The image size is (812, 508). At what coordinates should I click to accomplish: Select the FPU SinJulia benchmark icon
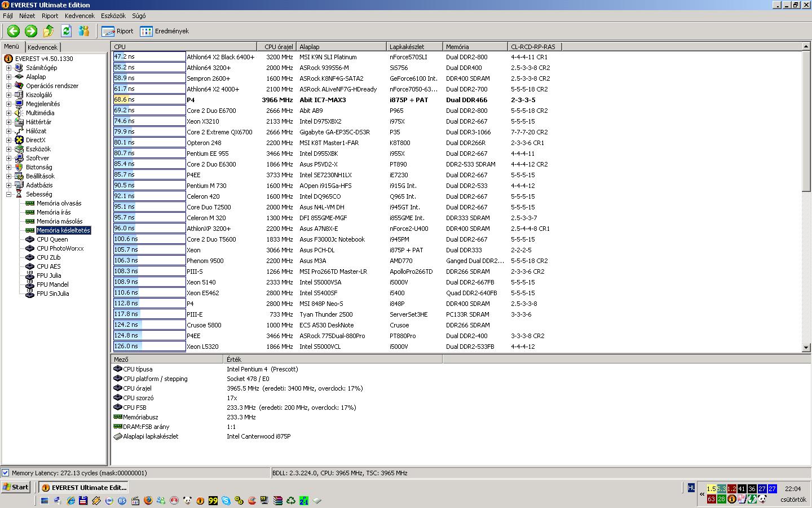click(x=30, y=294)
